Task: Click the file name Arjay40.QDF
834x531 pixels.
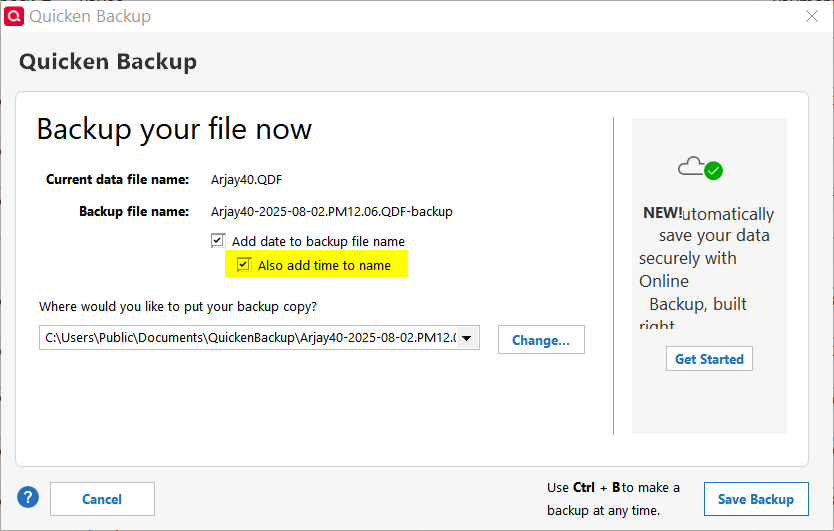Action: 246,180
